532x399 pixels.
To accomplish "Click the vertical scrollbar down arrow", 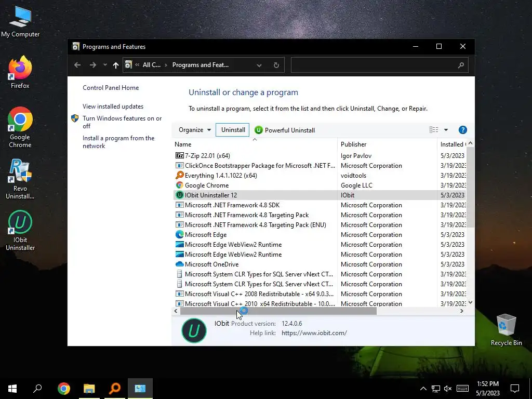I will [470, 302].
